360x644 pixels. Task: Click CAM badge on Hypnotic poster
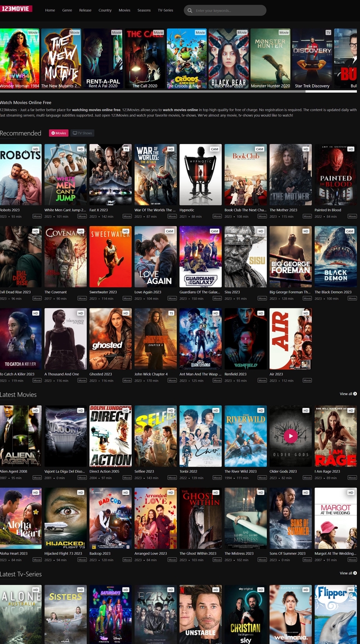[214, 149]
